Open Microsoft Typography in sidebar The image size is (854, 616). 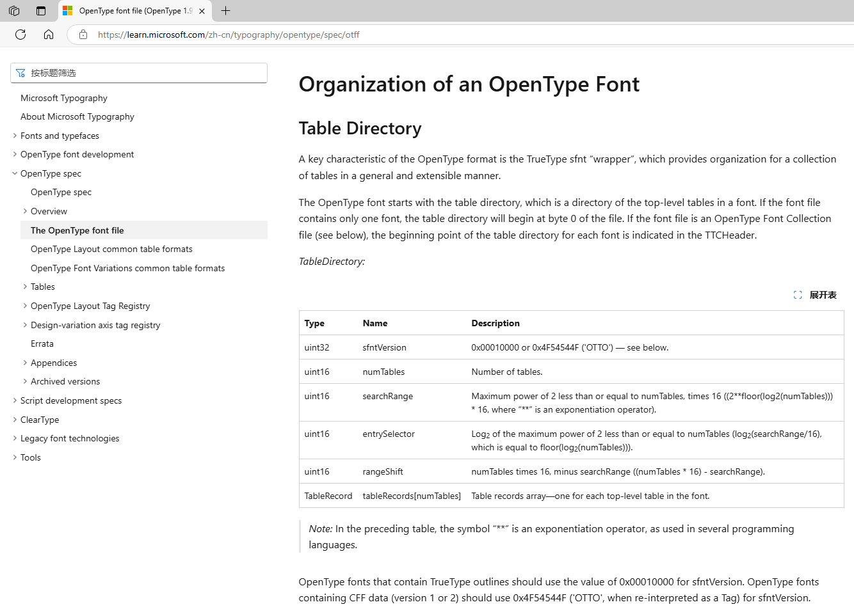(x=64, y=98)
